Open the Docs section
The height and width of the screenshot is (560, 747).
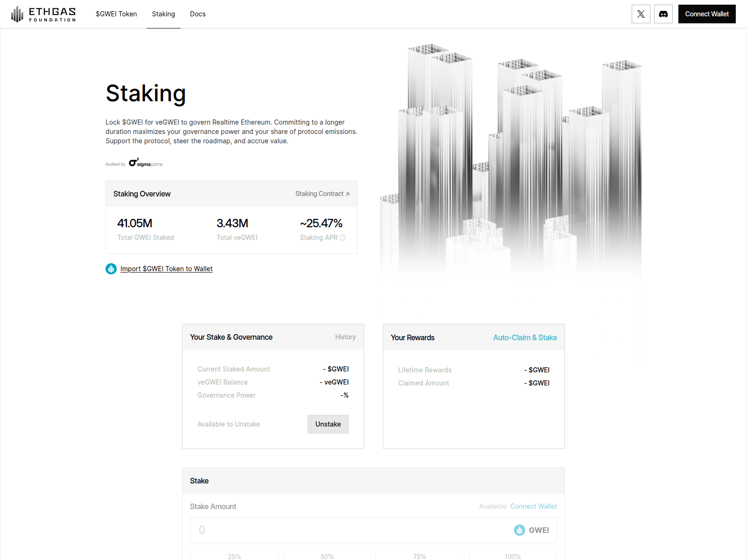pos(197,14)
